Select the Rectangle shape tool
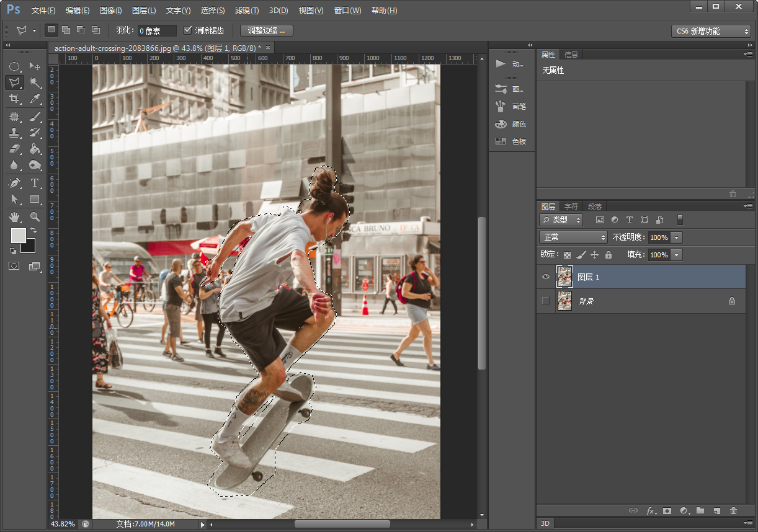The image size is (758, 532). [x=35, y=199]
